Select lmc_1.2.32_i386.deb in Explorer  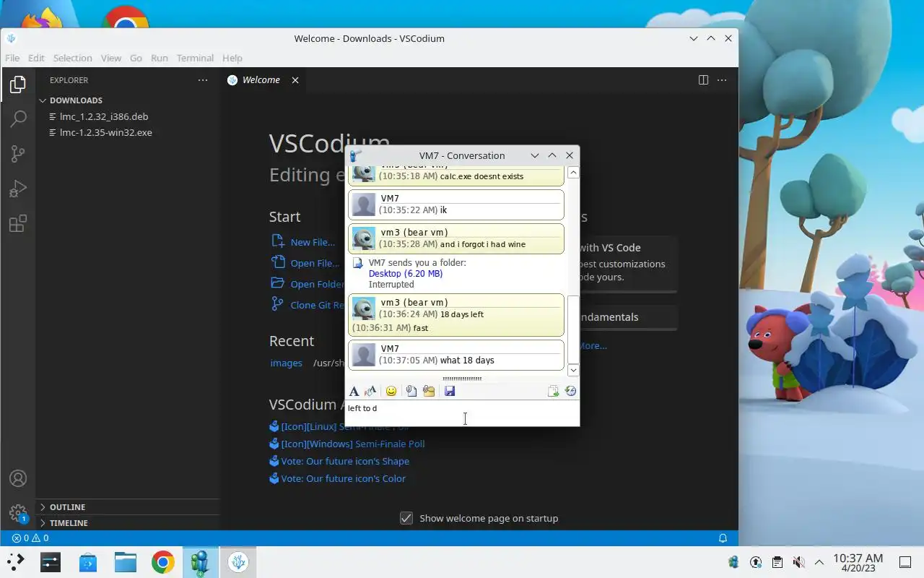coord(104,116)
